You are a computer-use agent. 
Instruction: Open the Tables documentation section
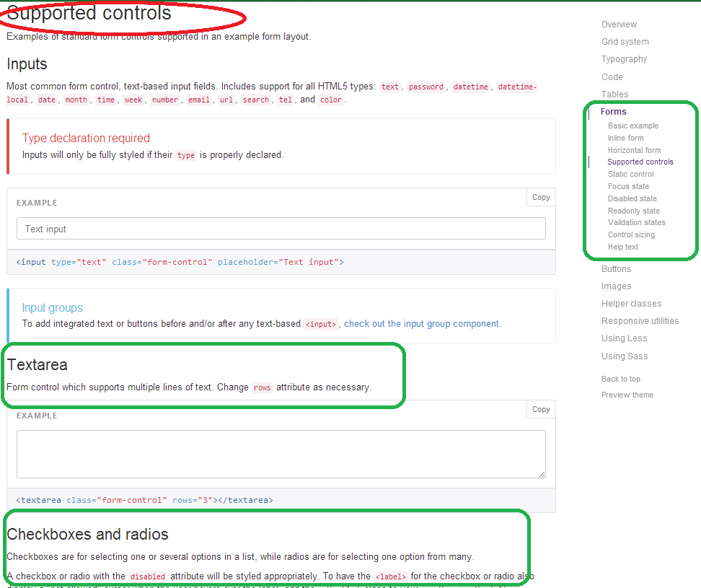click(614, 94)
